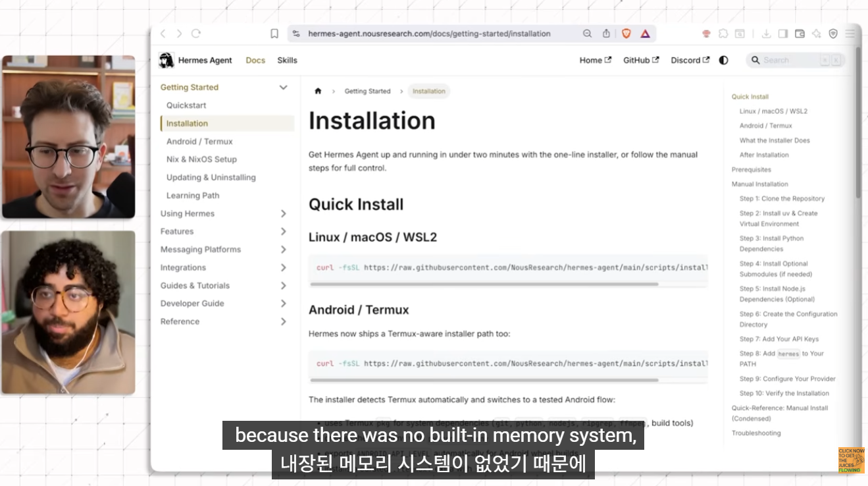868x486 pixels.
Task: Click the page vertical scrollbar thumb
Action: point(858,122)
